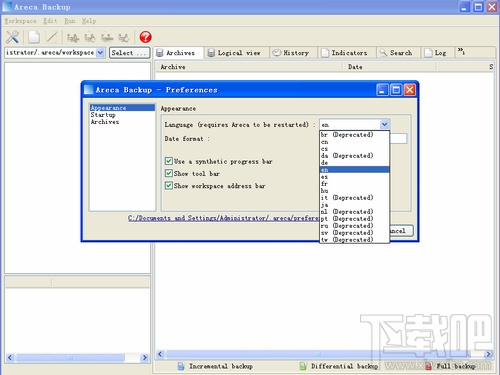Click the 'Select ...' workspace button
This screenshot has height=375, width=500.
click(x=130, y=53)
